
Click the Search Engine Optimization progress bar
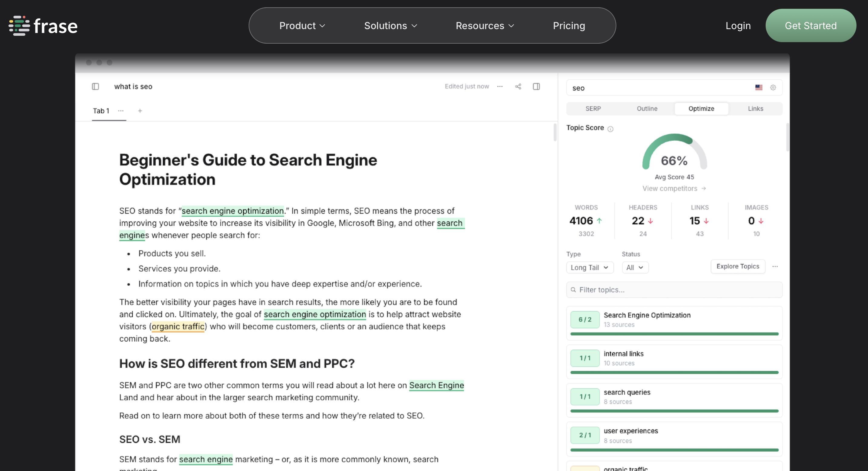tap(674, 334)
